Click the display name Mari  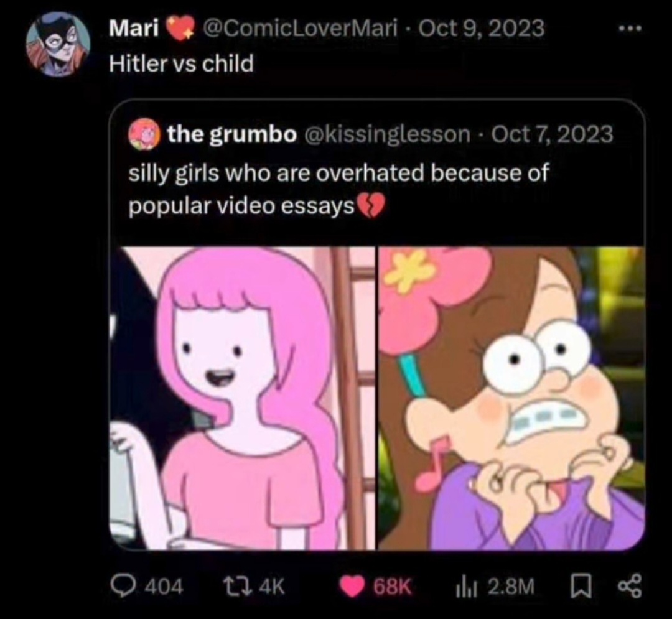tap(134, 29)
